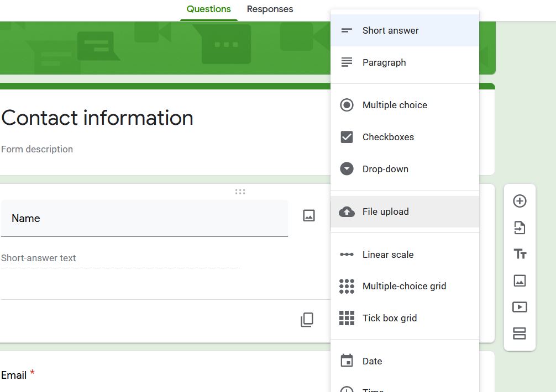Click the Add section icon in sidebar
This screenshot has width=556, height=392.
pyautogui.click(x=520, y=333)
